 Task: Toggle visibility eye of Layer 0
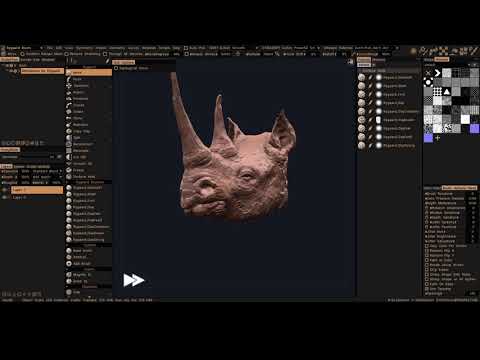[5, 198]
